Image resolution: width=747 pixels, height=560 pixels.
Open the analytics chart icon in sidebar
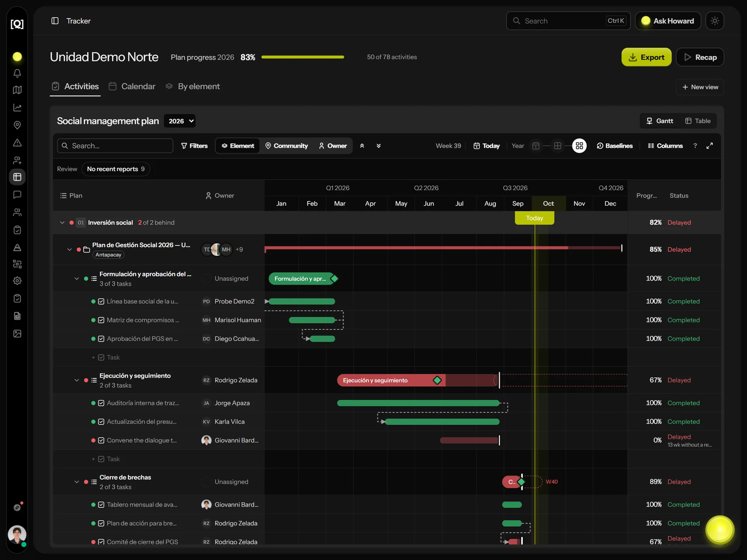point(17,108)
